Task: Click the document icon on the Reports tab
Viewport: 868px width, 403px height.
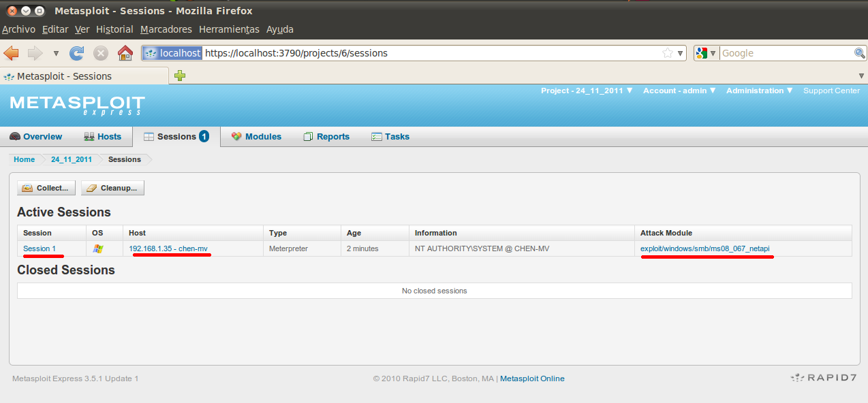Action: [x=308, y=136]
